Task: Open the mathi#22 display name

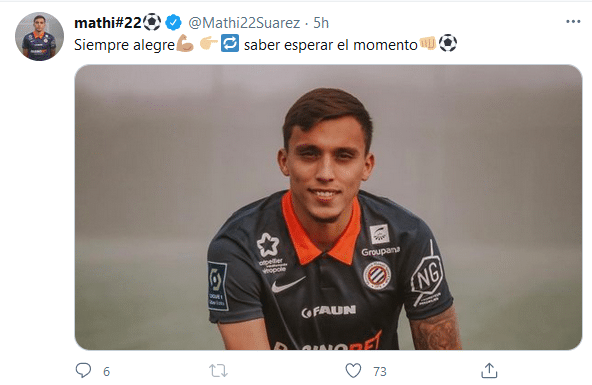Action: tap(108, 23)
